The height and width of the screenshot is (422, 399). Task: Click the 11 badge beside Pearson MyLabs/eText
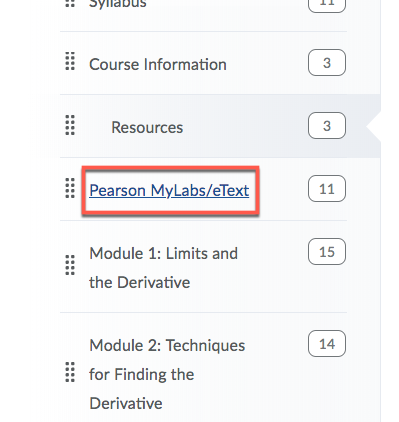[x=327, y=189]
